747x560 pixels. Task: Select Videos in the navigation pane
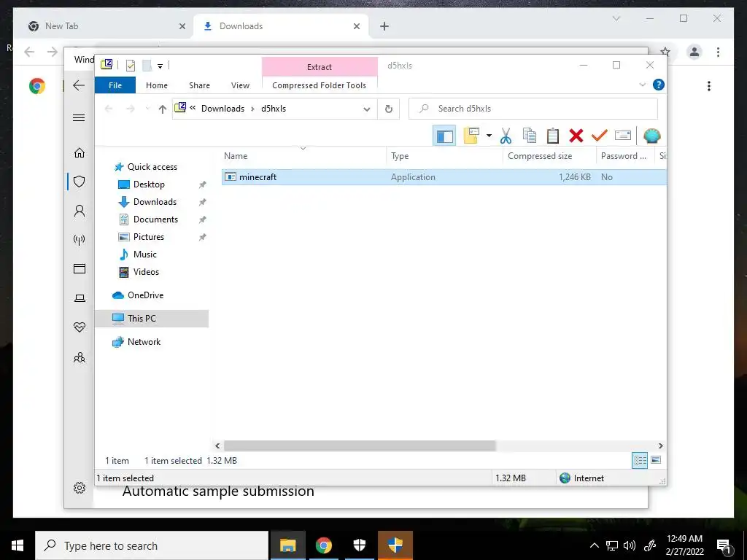146,272
